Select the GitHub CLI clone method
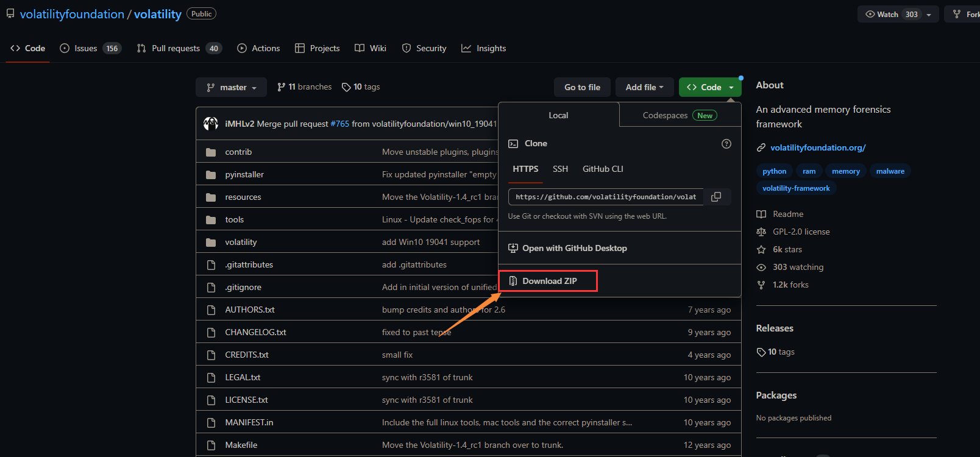Screen dimensions: 980x457 [x=603, y=169]
